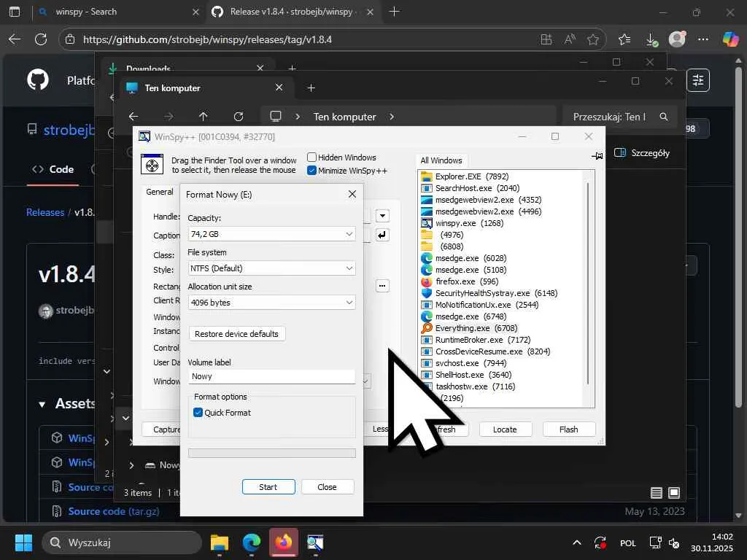Click the enter-arrow button next to Caption

click(382, 235)
